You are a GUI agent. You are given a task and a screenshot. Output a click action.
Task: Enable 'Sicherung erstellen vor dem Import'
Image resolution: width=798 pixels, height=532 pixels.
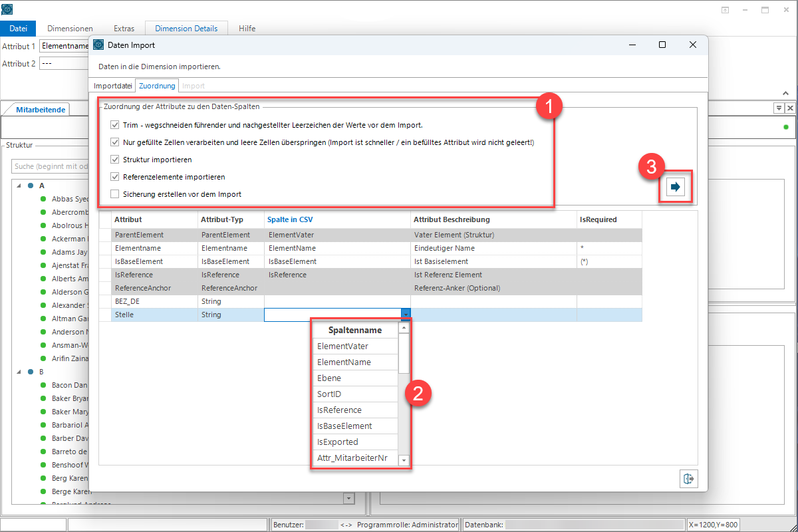[115, 194]
